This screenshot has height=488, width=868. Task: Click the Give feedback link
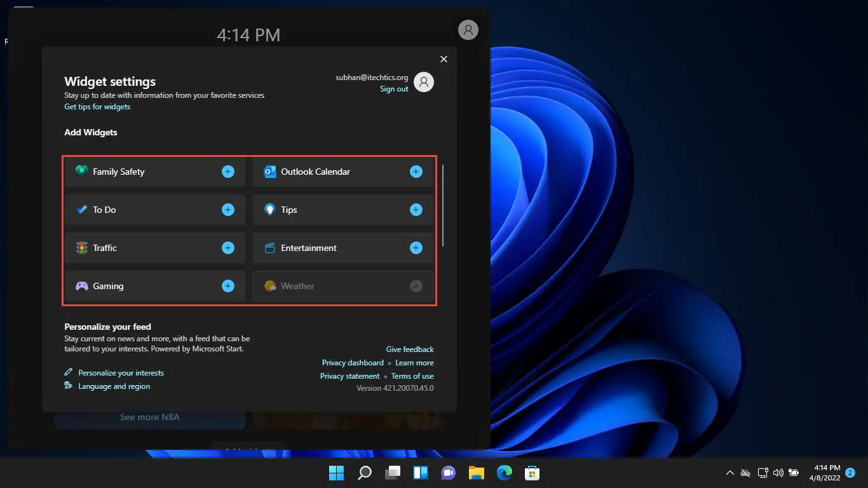pyautogui.click(x=410, y=349)
